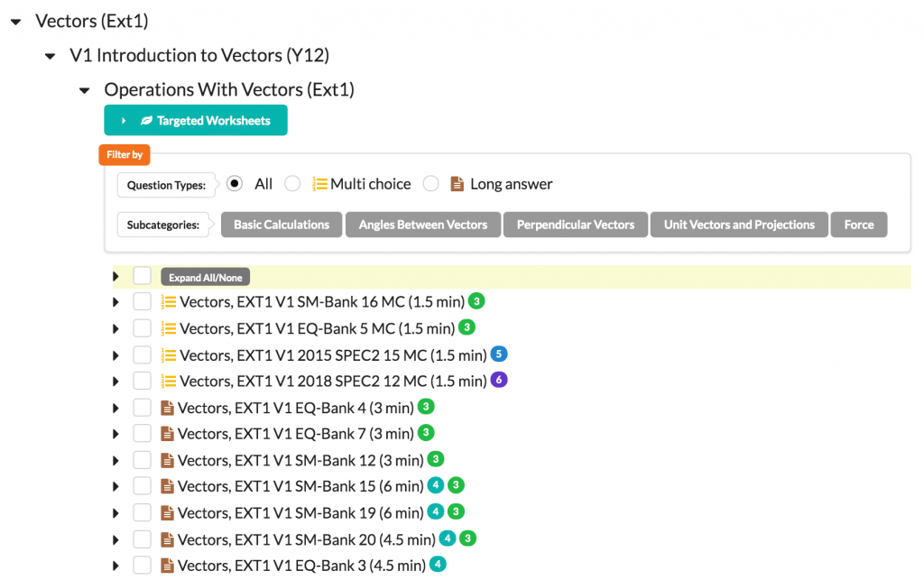Click the purple badge 6 on 2018 SPEC2
This screenshot has width=924, height=580.
[x=499, y=381]
